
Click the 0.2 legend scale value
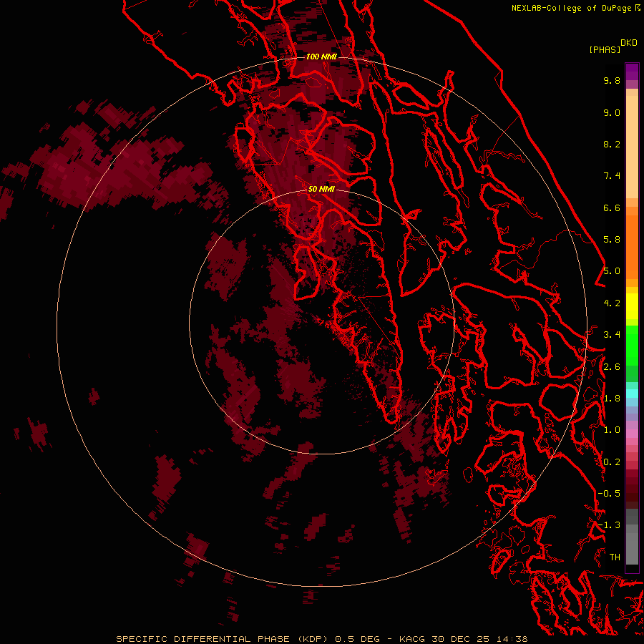pyautogui.click(x=612, y=462)
